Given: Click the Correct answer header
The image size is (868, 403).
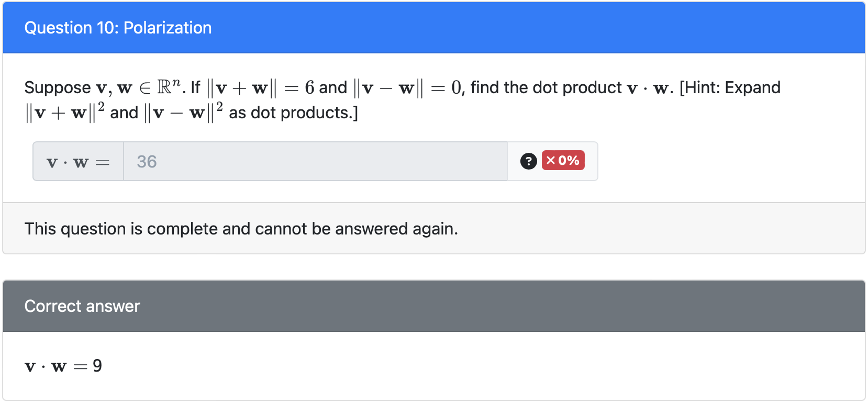Looking at the screenshot, I should [82, 306].
